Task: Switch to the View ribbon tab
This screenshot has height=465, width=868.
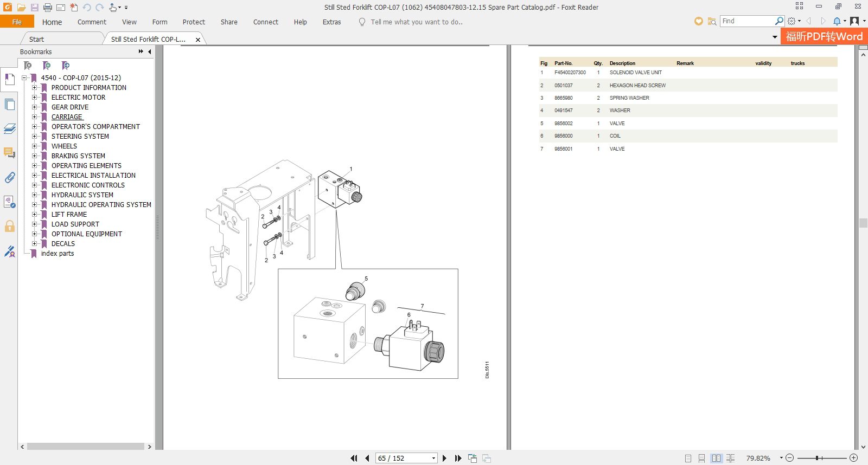Action: tap(129, 22)
